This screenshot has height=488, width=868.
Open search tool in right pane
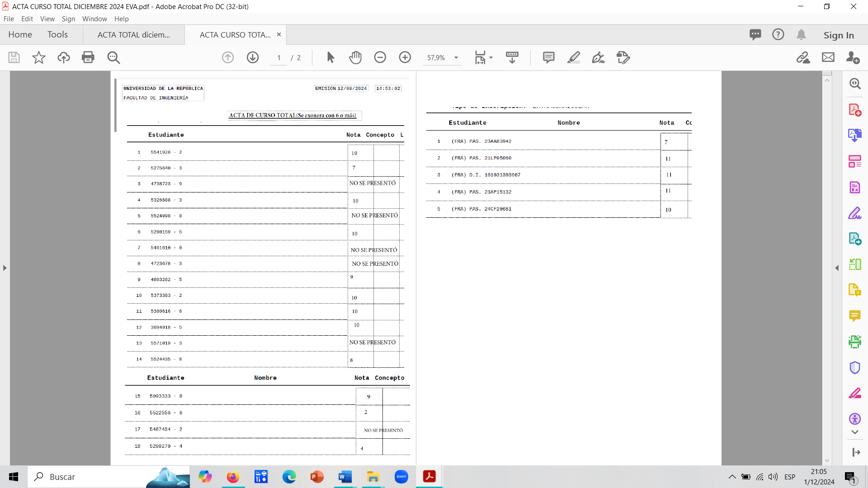pos(855,84)
